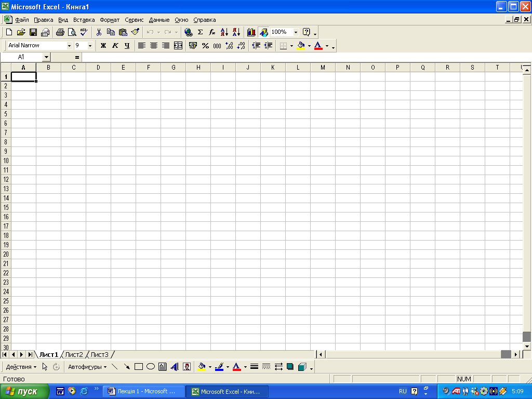Toggle align left

tap(141, 46)
